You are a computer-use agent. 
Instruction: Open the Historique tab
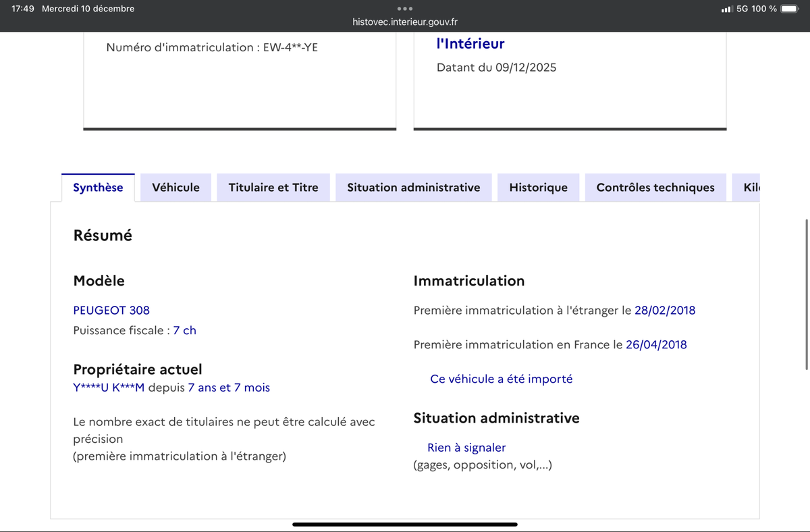coord(538,188)
